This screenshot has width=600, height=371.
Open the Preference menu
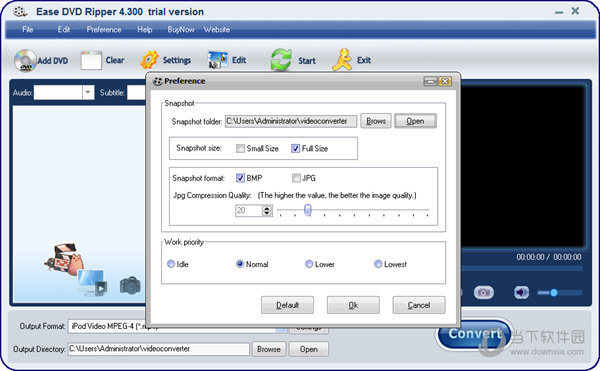[x=104, y=29]
